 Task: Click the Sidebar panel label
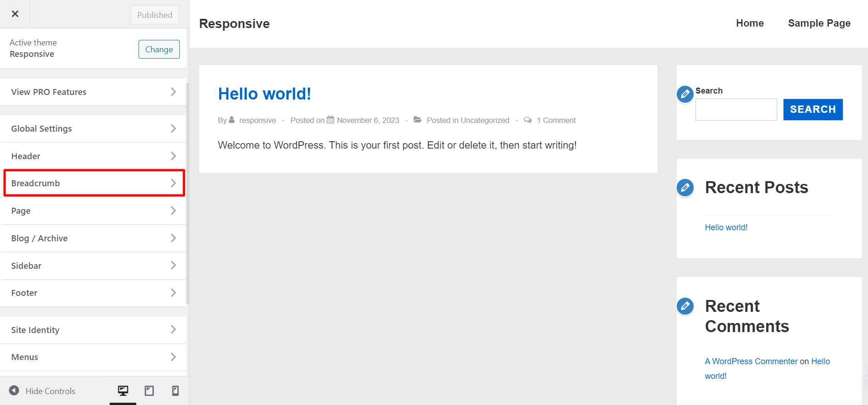[x=26, y=266]
